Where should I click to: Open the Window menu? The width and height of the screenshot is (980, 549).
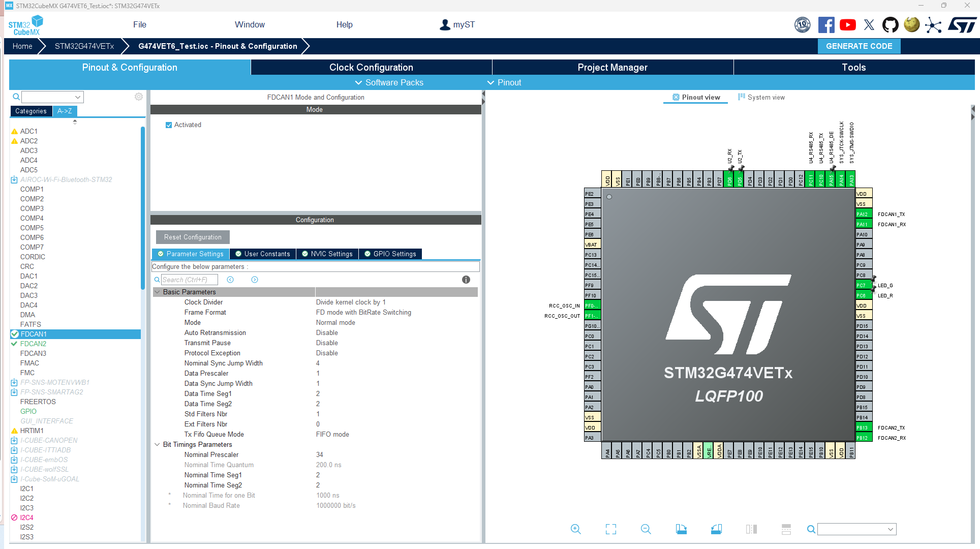point(250,24)
